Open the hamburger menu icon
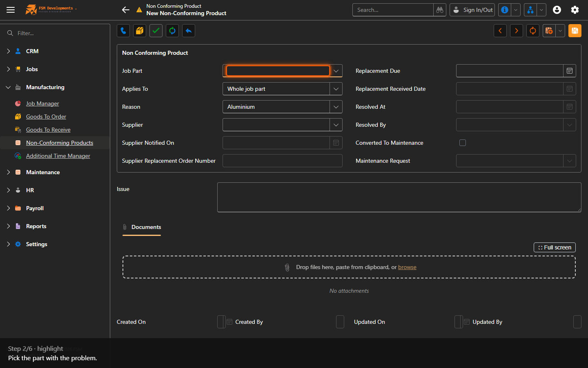The width and height of the screenshot is (588, 368). pos(11,10)
